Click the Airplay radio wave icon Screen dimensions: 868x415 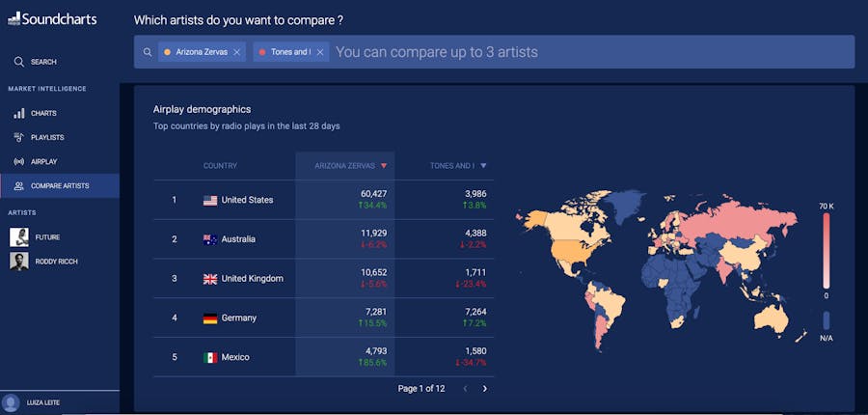coord(19,162)
